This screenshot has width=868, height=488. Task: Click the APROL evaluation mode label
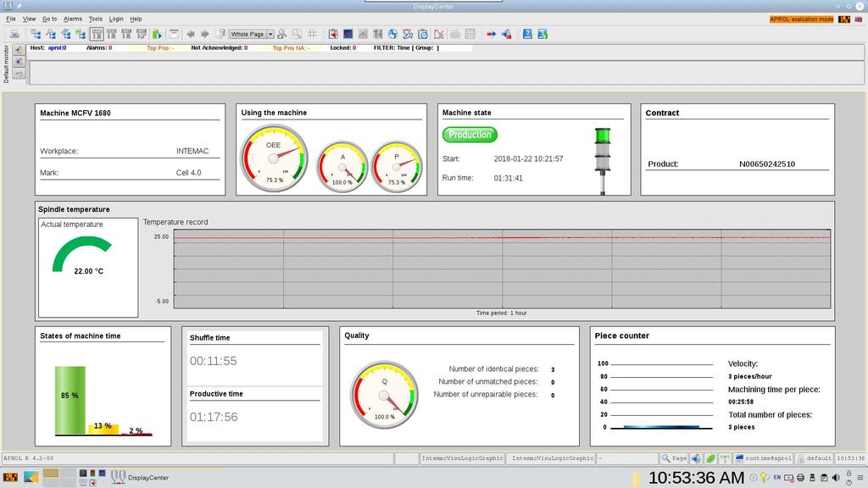click(801, 19)
